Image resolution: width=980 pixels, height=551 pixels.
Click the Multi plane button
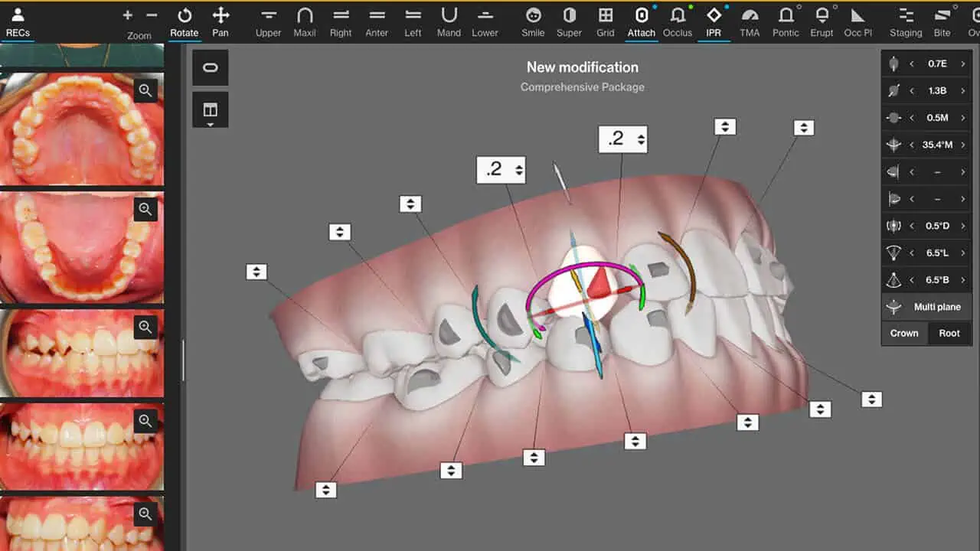point(926,306)
